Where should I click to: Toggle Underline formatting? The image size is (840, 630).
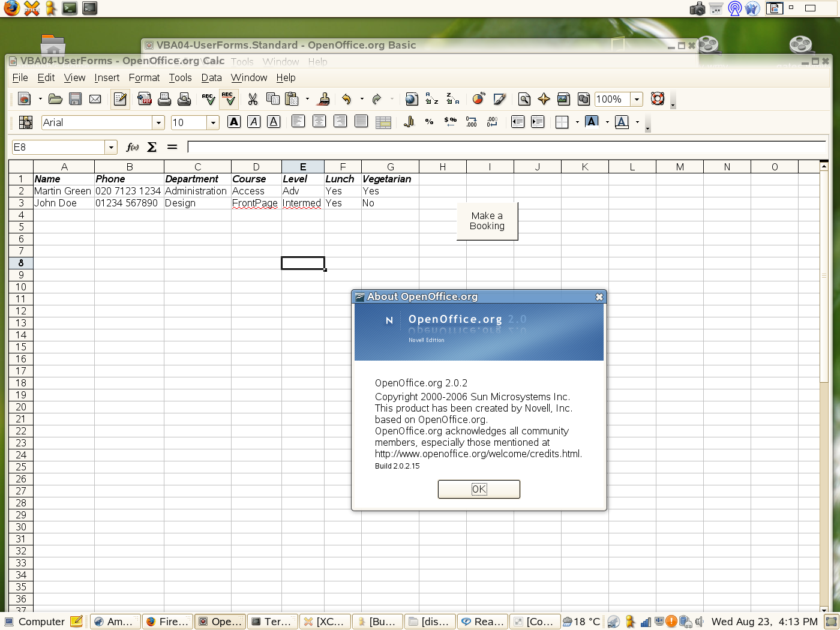(274, 122)
